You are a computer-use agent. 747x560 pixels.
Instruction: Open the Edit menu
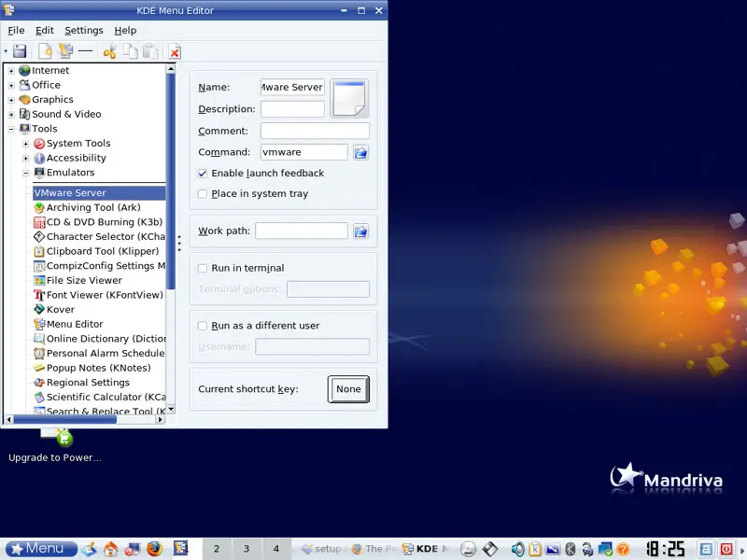point(45,31)
